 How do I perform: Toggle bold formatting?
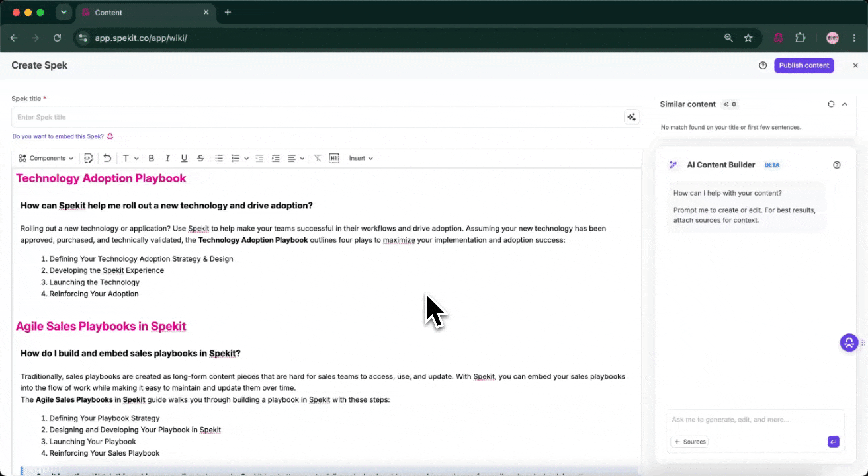click(x=151, y=158)
